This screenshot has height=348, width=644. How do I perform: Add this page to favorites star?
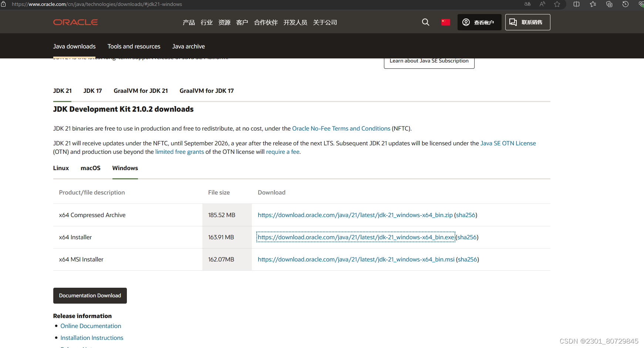pyautogui.click(x=557, y=4)
